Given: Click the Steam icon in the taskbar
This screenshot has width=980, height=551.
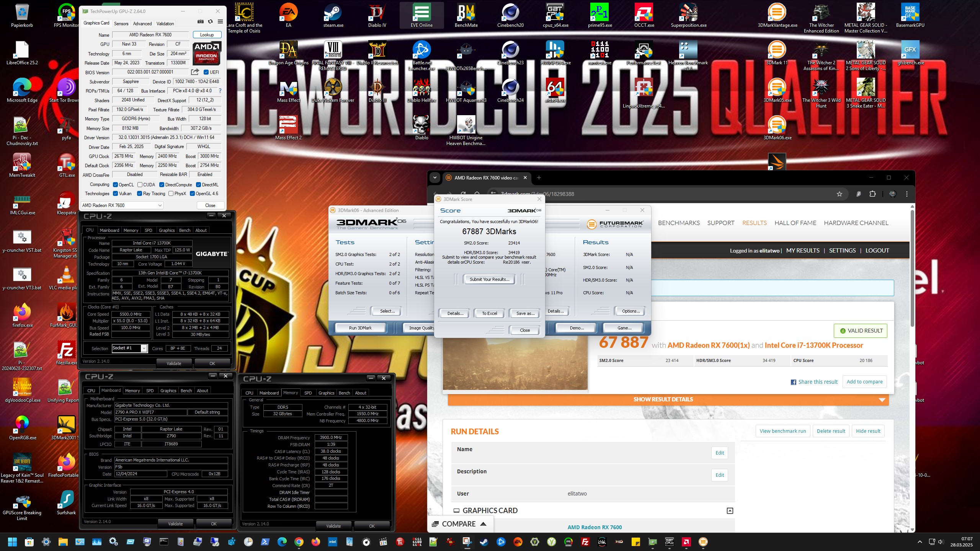Looking at the screenshot, I should (484, 542).
